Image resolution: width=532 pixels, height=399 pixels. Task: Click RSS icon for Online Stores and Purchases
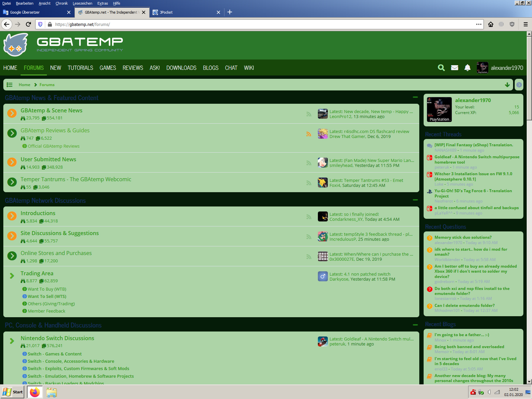pos(309,257)
